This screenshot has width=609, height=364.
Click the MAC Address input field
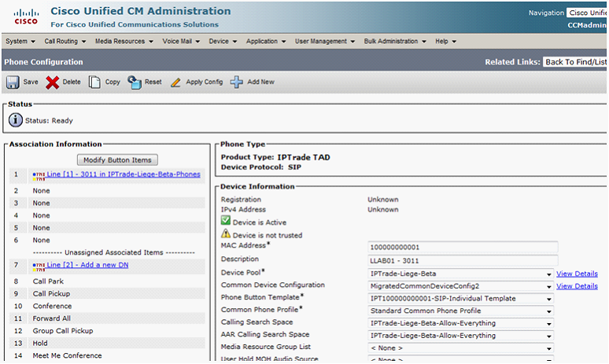tap(463, 247)
